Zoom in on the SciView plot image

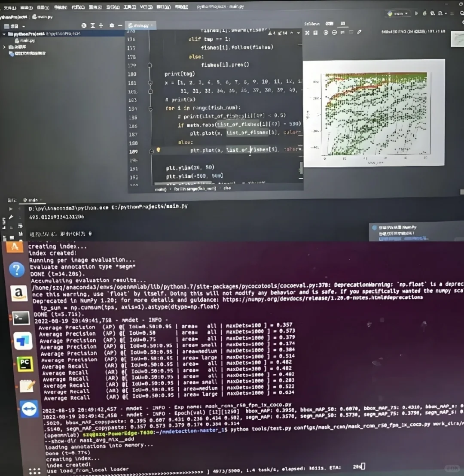pyautogui.click(x=326, y=33)
